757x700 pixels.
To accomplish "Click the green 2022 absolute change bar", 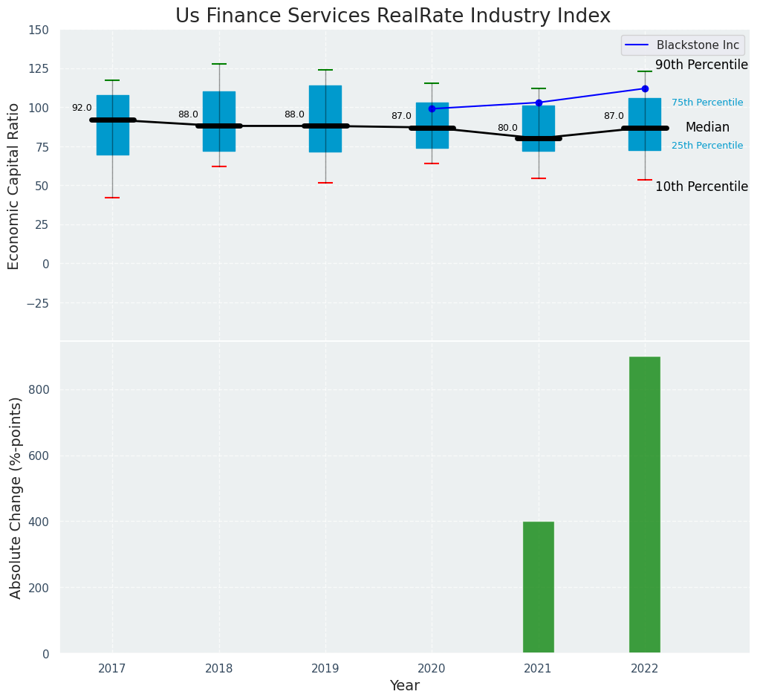I will coord(645,505).
